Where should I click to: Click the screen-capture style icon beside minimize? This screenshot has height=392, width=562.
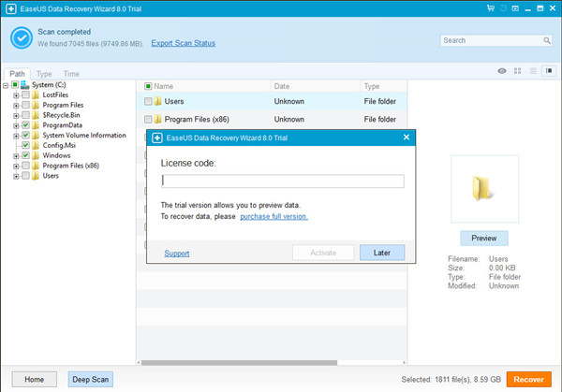click(x=515, y=8)
